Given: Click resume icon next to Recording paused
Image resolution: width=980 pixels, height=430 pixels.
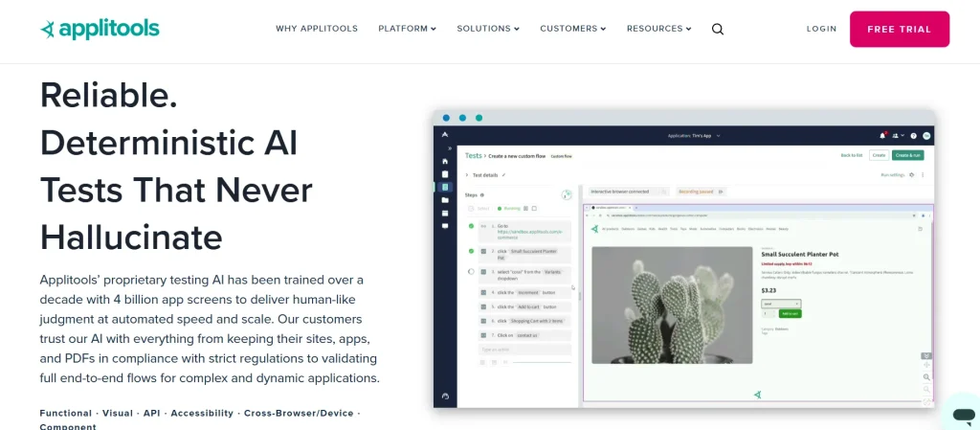Looking at the screenshot, I should [721, 192].
